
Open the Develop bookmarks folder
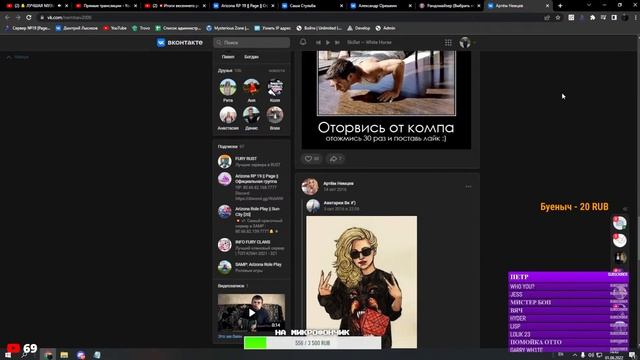359,28
